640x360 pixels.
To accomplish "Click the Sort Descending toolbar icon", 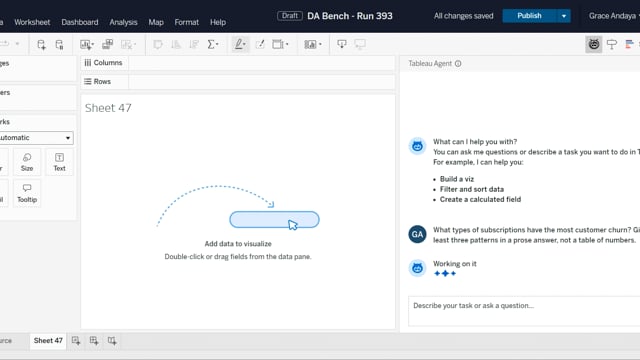I will (194, 44).
